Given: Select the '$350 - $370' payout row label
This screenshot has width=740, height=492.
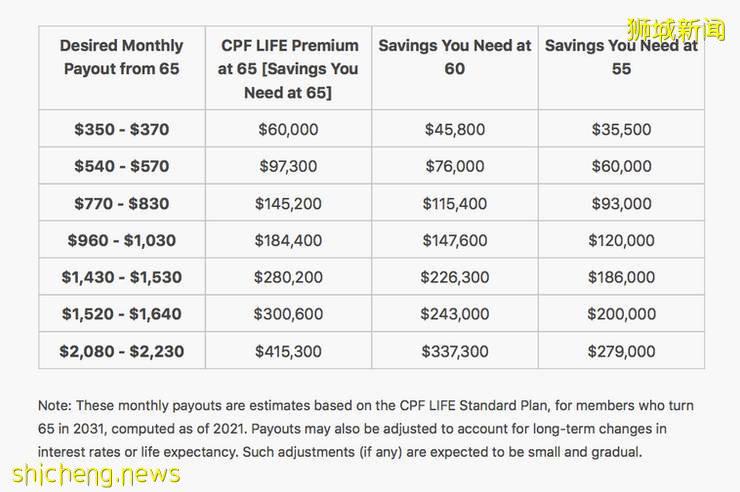Looking at the screenshot, I should tap(122, 129).
